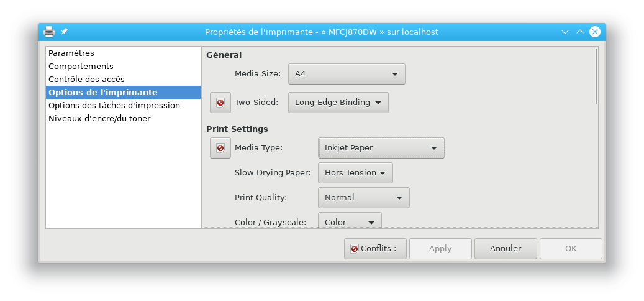Image resolution: width=644 pixels, height=301 pixels.
Task: Click the printer icon in the title bar
Action: (x=49, y=32)
